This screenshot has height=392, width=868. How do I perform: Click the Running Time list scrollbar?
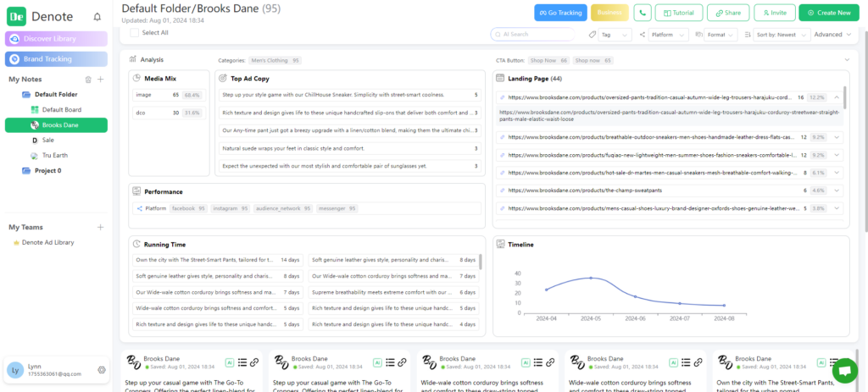[x=481, y=262]
